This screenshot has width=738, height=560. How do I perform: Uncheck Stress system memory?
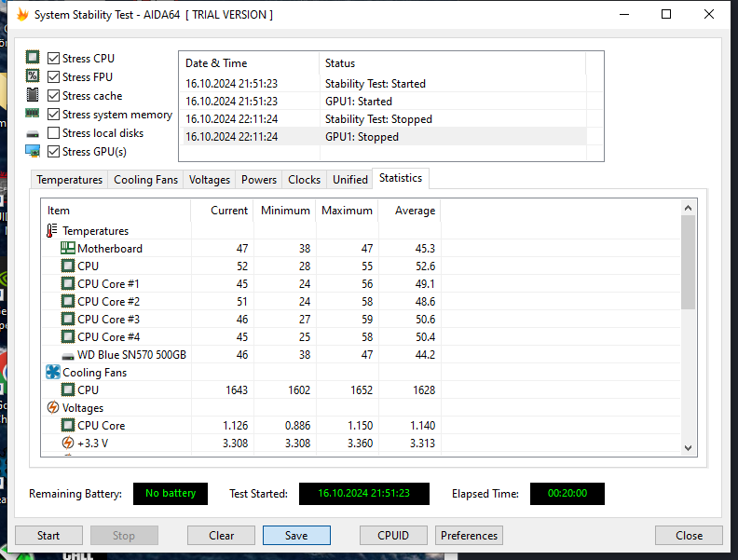[54, 115]
